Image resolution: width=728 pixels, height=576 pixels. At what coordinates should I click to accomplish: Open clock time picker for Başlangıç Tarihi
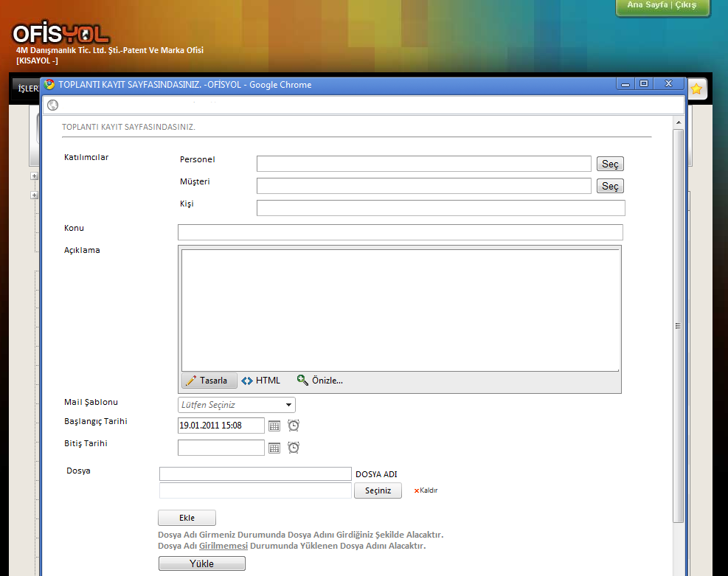(294, 426)
